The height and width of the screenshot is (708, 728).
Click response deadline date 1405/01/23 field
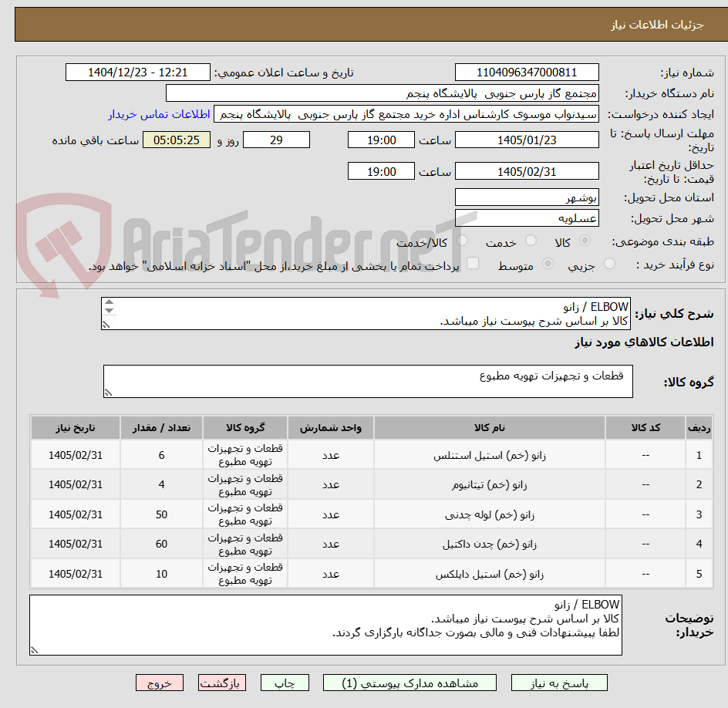527,140
